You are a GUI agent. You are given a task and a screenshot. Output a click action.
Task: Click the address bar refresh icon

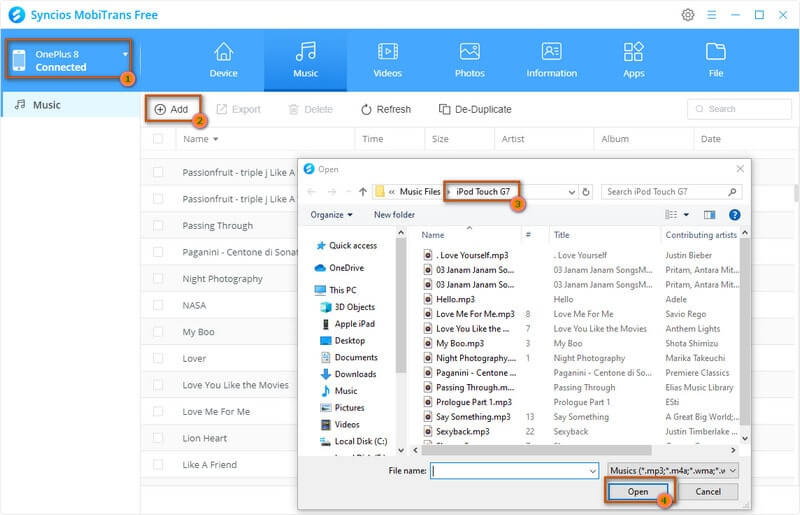click(x=586, y=192)
